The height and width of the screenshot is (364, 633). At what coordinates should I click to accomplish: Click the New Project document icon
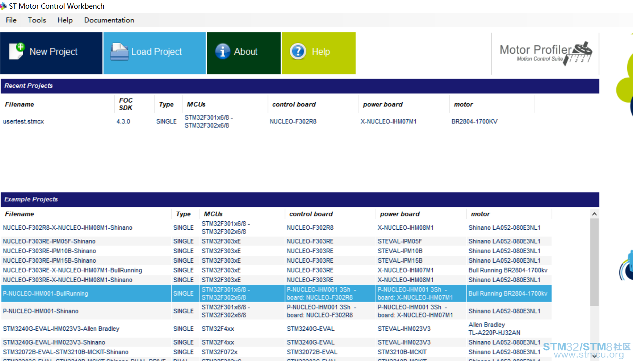(17, 51)
